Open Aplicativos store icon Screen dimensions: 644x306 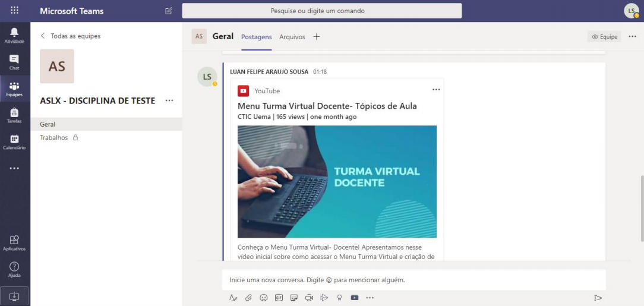[14, 242]
